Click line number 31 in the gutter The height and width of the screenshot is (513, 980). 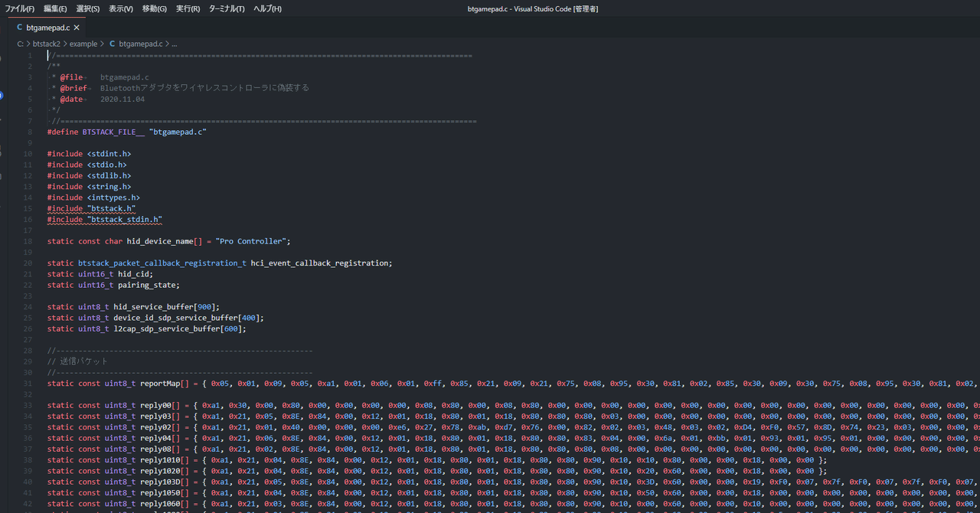click(x=28, y=384)
